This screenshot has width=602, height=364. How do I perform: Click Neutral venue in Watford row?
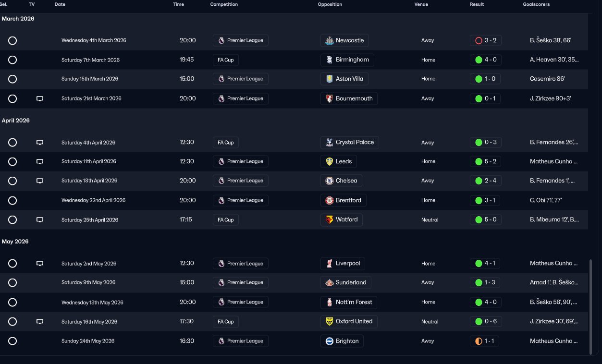(x=430, y=220)
